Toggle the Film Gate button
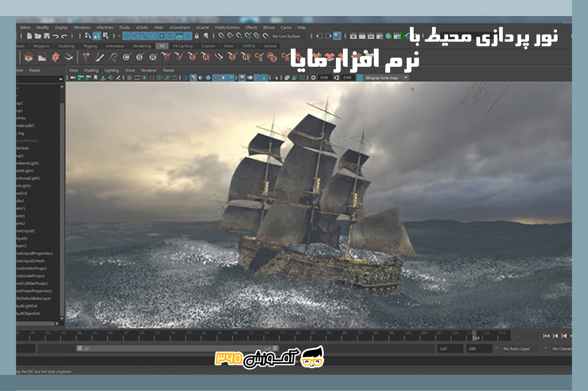 click(137, 78)
